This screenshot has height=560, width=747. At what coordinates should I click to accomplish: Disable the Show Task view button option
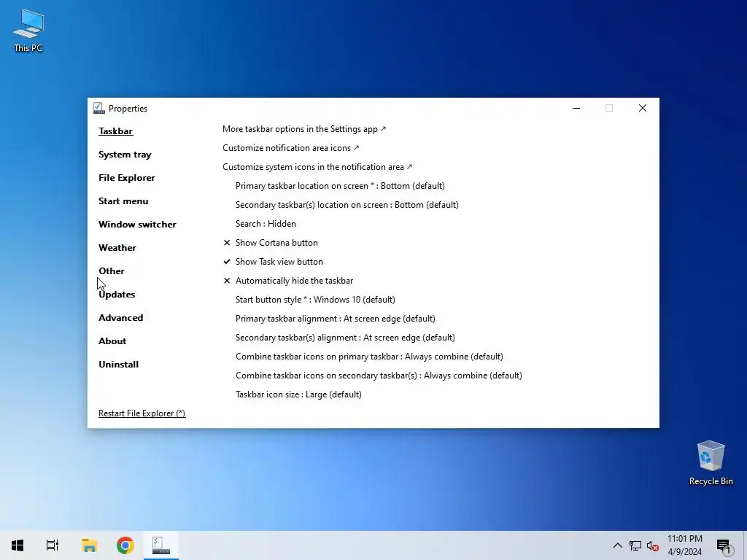[x=273, y=262]
